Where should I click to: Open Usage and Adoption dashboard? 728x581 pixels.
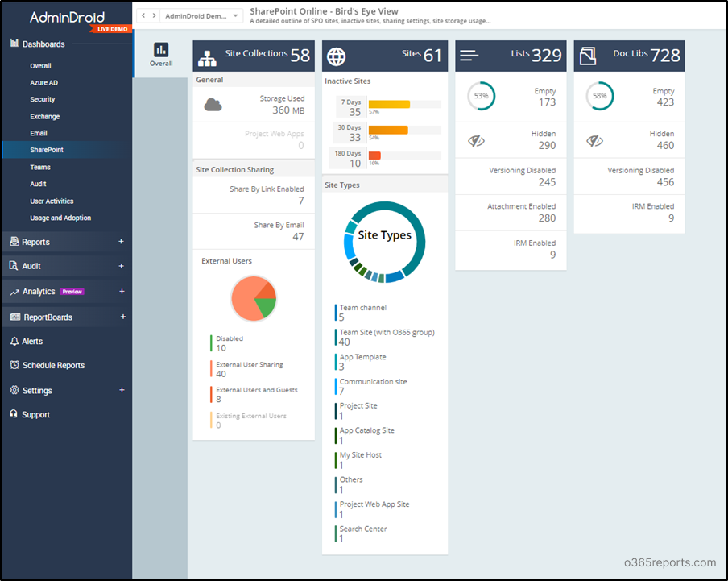click(x=60, y=218)
